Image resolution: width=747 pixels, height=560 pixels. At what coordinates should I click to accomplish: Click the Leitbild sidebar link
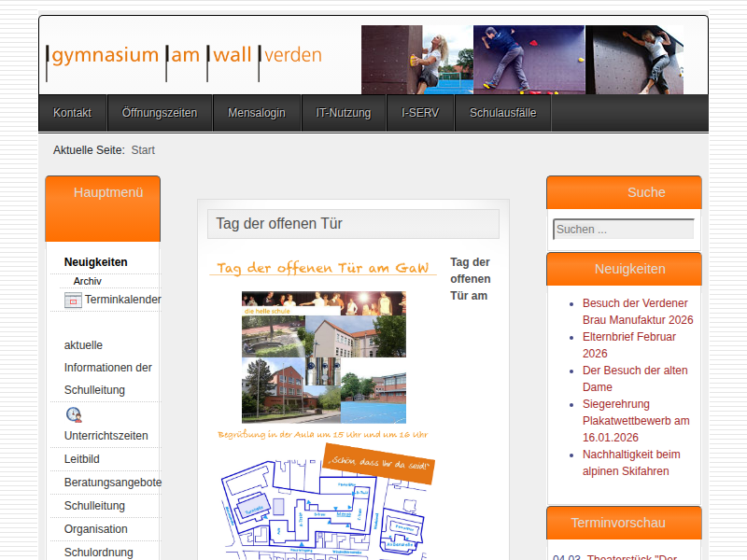point(82,459)
